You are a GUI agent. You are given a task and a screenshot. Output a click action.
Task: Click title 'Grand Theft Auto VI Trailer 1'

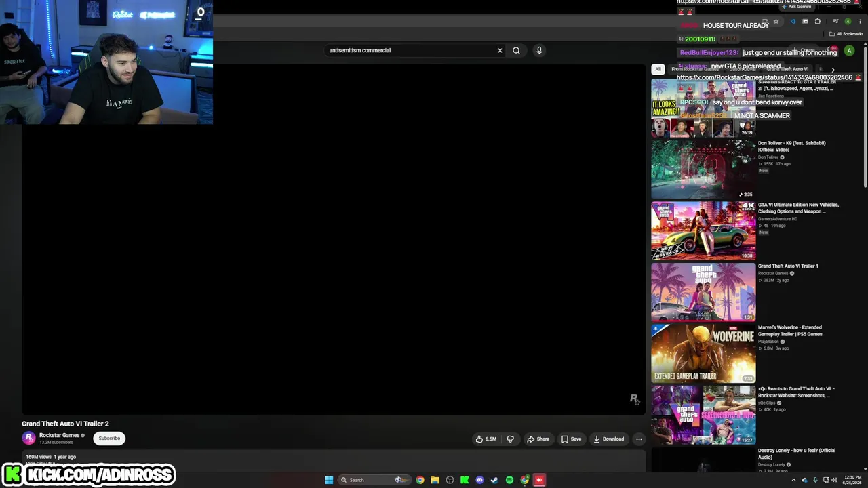tap(788, 266)
